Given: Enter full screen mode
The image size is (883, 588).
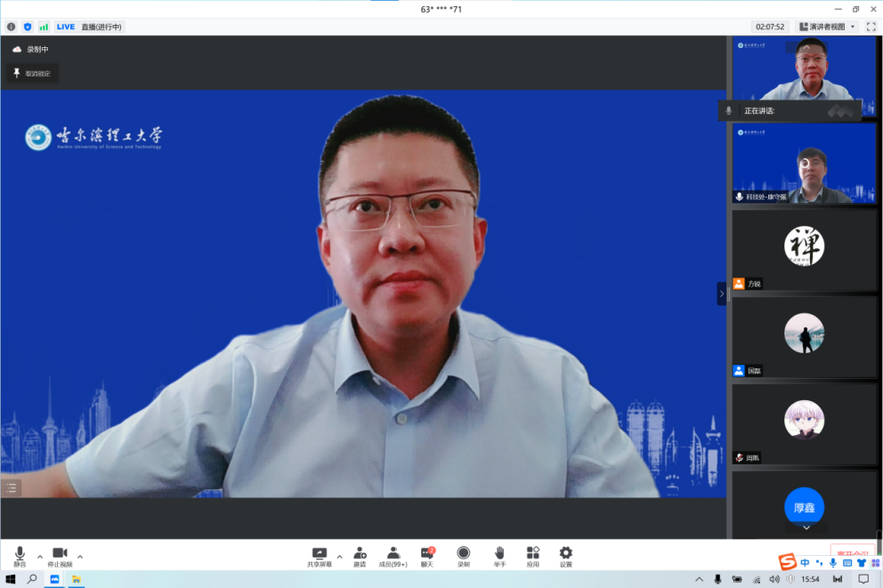Looking at the screenshot, I should click(x=871, y=27).
